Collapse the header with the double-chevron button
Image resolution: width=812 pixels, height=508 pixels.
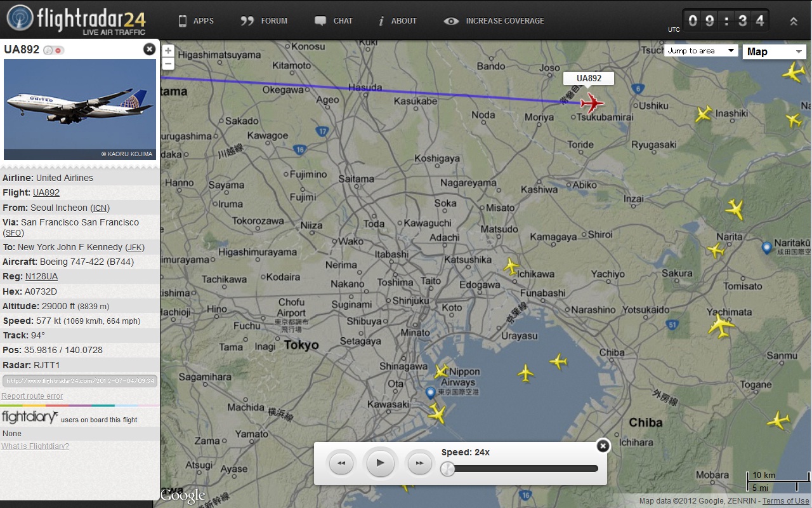pos(794,21)
